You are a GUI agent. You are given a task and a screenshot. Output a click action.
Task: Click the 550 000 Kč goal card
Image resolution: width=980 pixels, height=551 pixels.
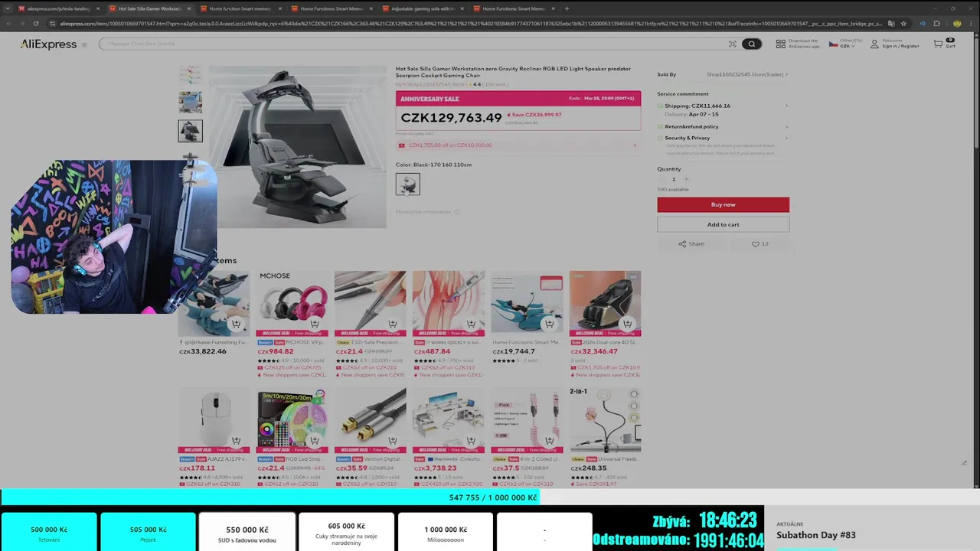pos(247,533)
